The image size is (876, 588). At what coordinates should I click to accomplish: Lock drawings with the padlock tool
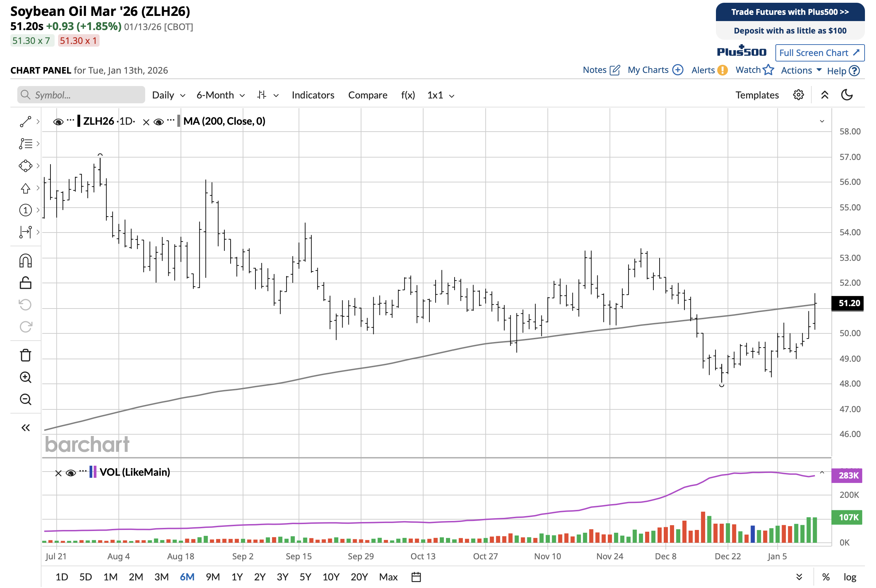tap(26, 282)
